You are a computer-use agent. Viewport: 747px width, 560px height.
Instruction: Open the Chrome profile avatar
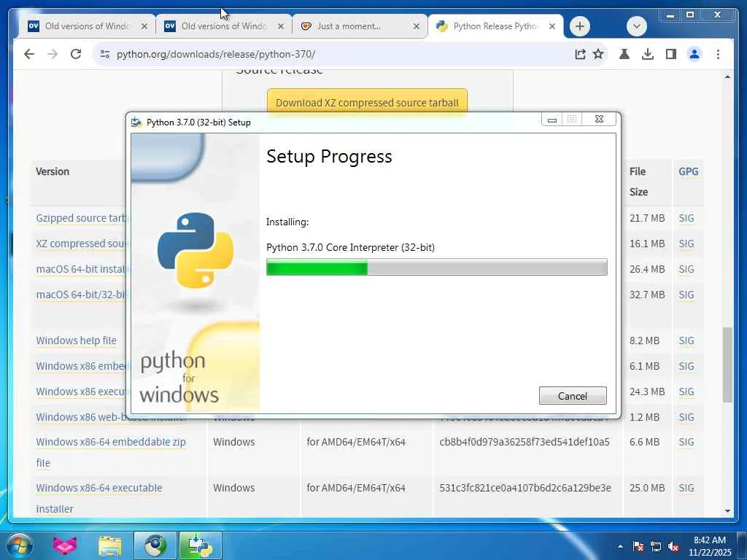(694, 54)
